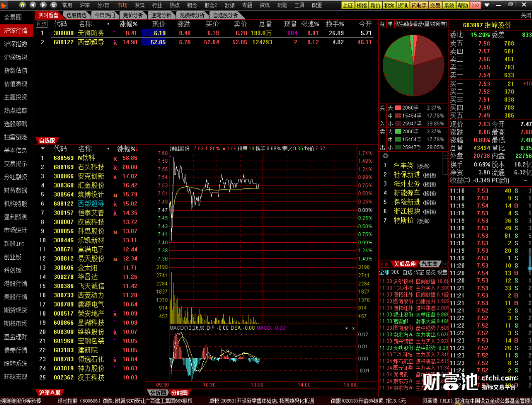Screen dimensions: 532x405
Task: Switch to 单 view in pie panel
Action: [390, 24]
